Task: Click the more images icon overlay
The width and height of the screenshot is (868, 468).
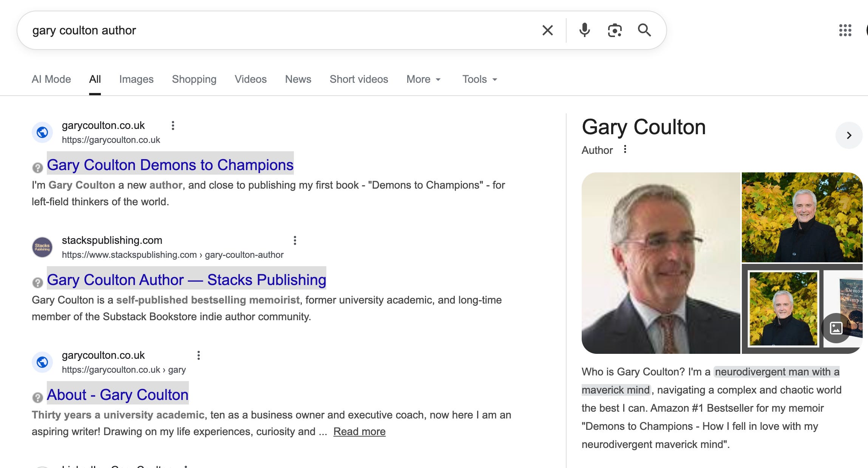Action: pos(836,328)
